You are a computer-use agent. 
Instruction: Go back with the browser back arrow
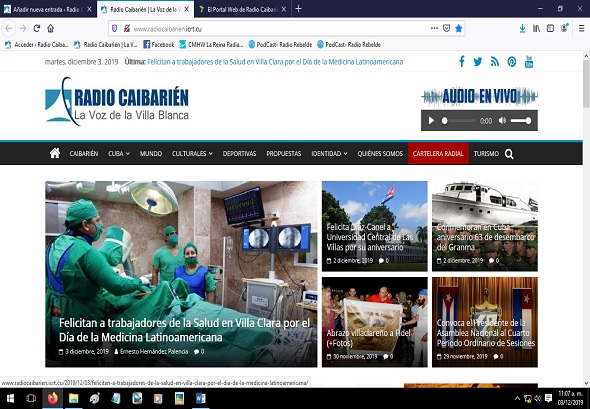9,28
